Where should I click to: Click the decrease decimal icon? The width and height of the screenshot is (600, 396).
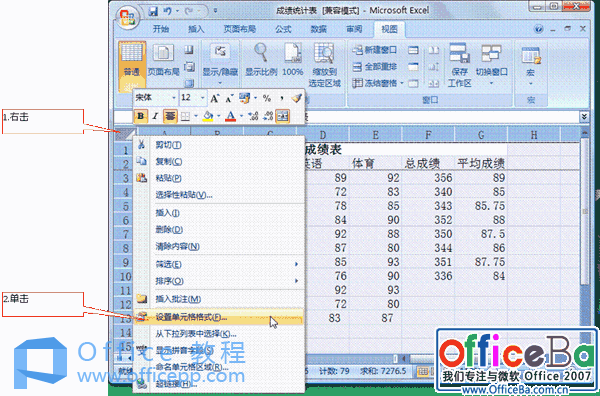pyautogui.click(x=268, y=116)
